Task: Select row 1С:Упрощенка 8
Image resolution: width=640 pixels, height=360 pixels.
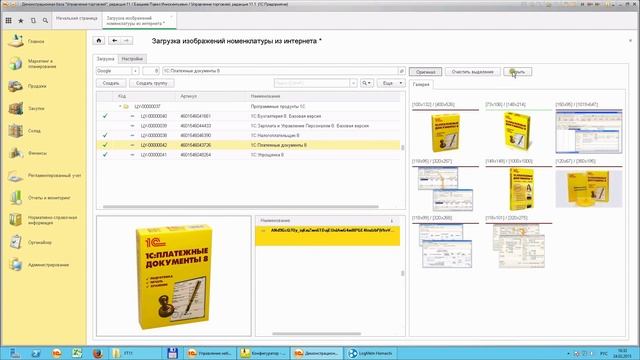Action: [x=248, y=155]
